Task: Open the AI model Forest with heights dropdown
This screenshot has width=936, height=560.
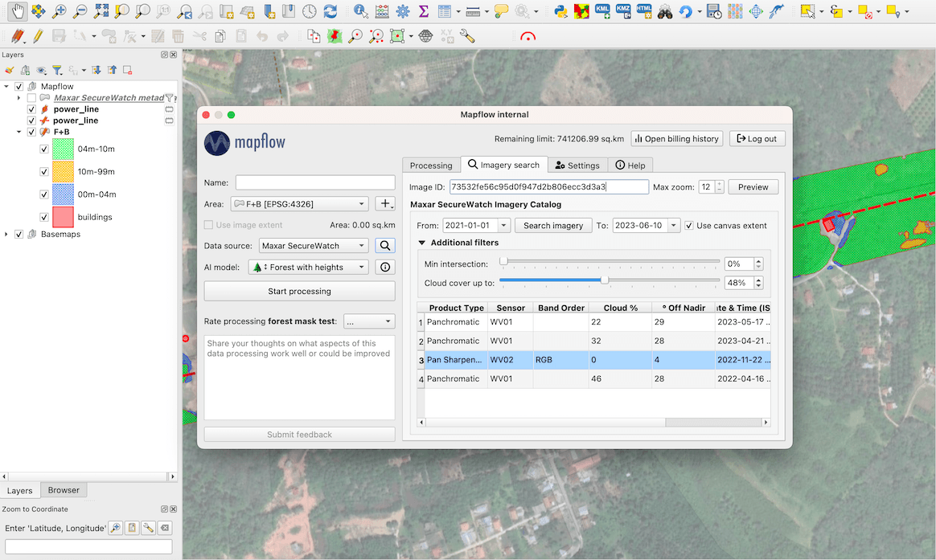Action: tap(309, 268)
